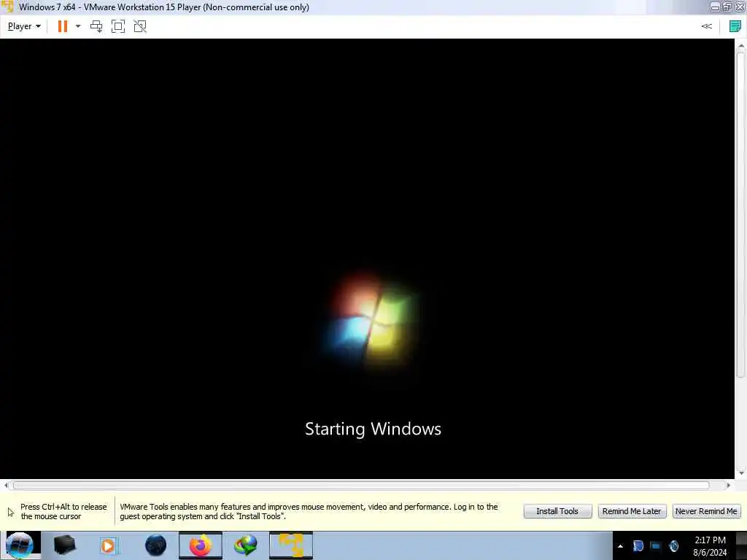Screen dimensions: 747x560
Task: Click the blue shield-like tray icon
Action: coord(638,546)
